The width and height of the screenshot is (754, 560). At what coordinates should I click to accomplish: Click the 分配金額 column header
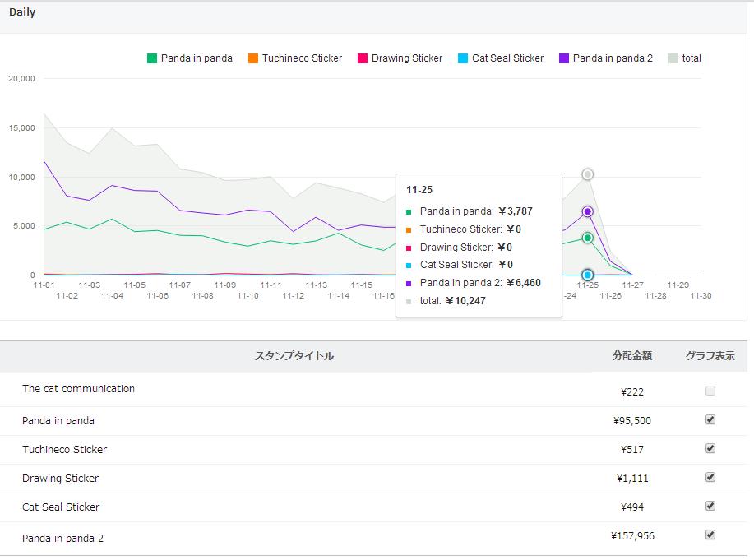(631, 356)
